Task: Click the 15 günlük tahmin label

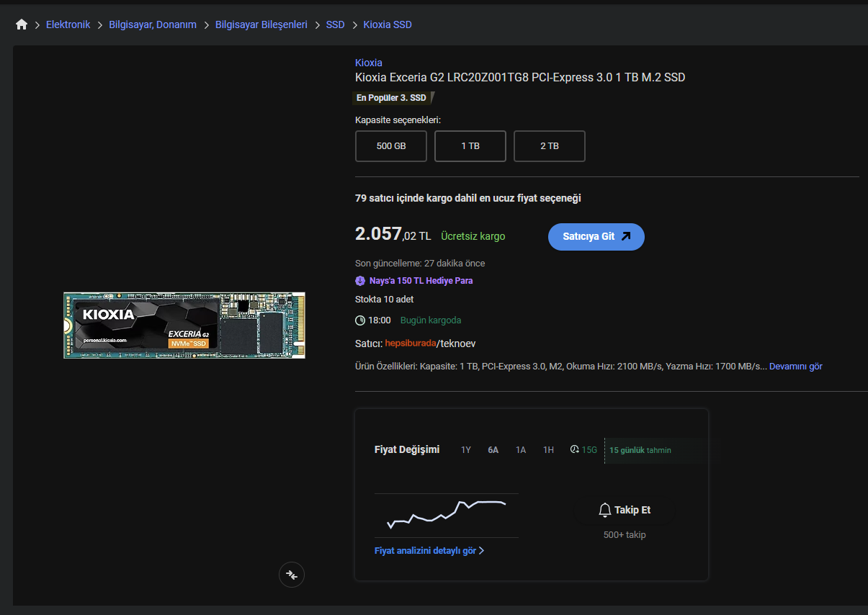Action: (x=640, y=450)
